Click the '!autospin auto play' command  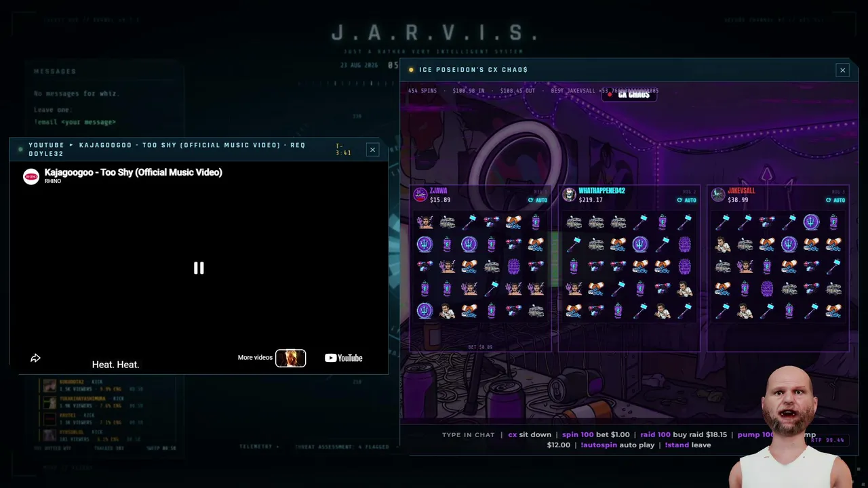tap(618, 445)
